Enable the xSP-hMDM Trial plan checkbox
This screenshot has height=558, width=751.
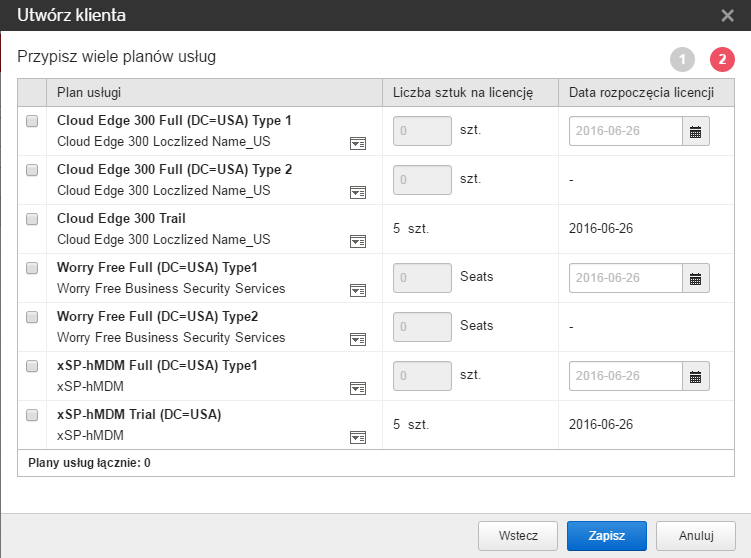32,415
